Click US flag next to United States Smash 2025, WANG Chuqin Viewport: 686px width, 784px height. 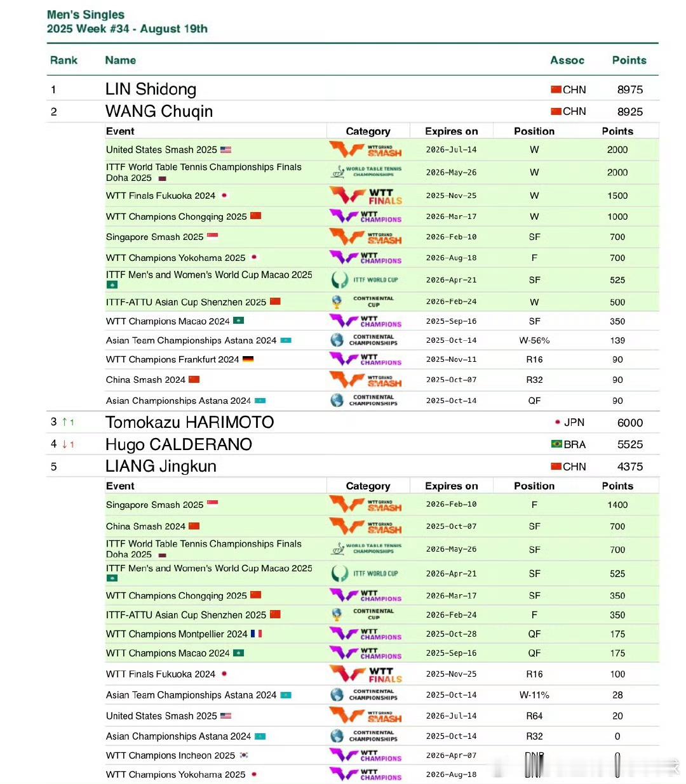pos(225,150)
